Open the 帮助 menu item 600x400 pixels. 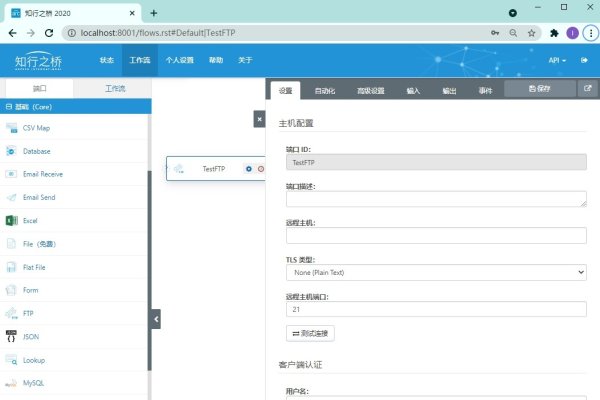[216, 60]
